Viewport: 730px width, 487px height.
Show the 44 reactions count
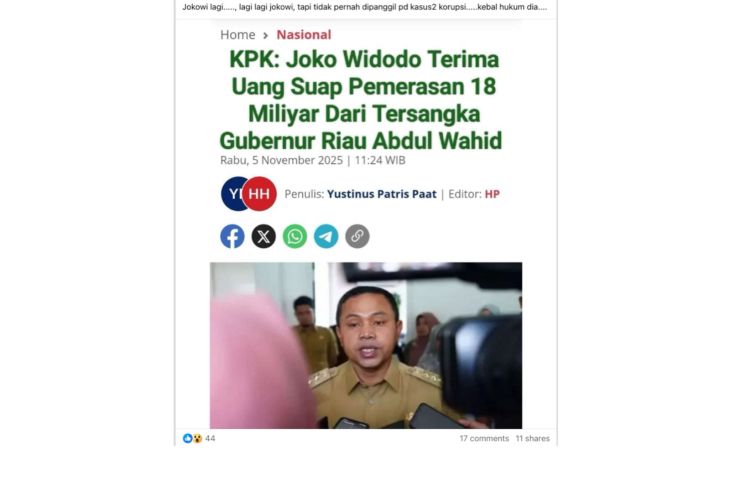point(210,438)
